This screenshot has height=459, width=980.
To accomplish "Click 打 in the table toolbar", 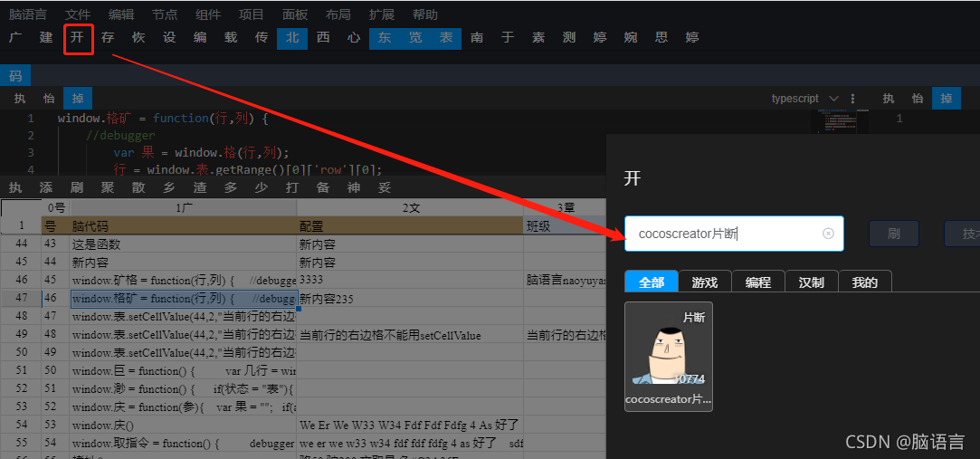I will point(292,187).
